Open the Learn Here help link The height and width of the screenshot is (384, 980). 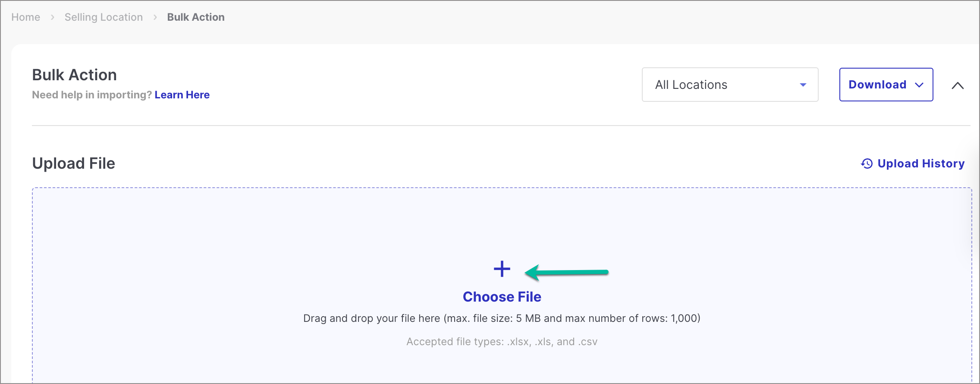182,95
